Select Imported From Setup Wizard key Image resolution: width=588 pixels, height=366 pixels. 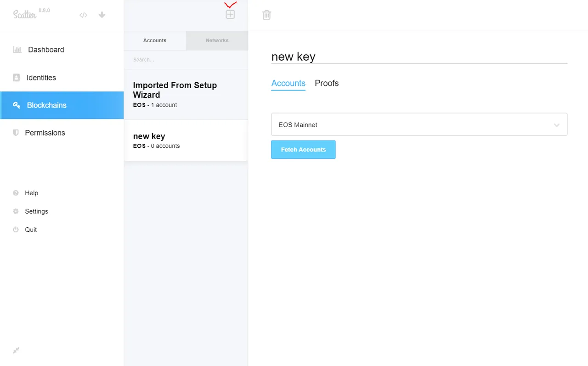[x=186, y=95]
